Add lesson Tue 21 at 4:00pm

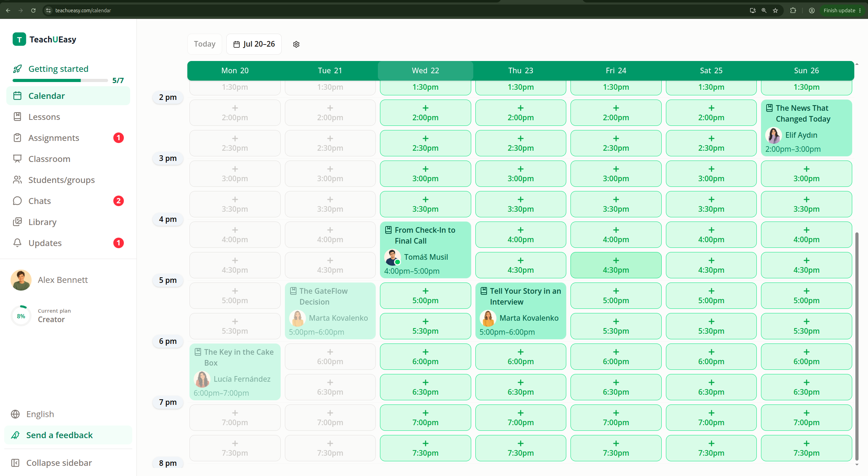coord(330,235)
